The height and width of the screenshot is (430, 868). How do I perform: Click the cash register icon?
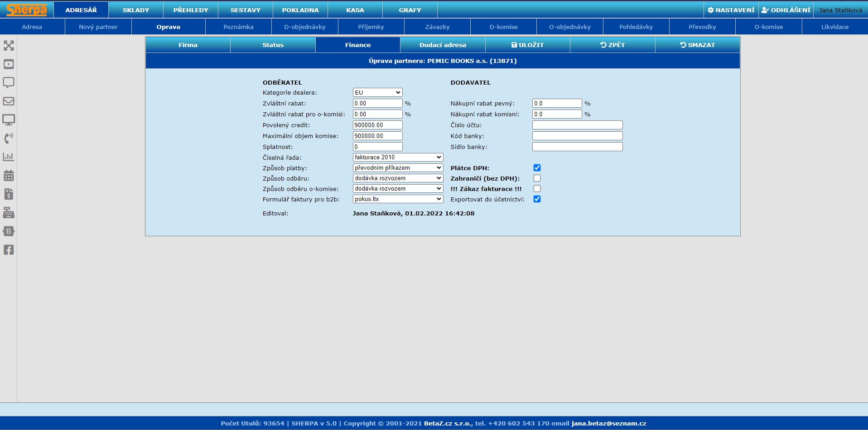(9, 213)
